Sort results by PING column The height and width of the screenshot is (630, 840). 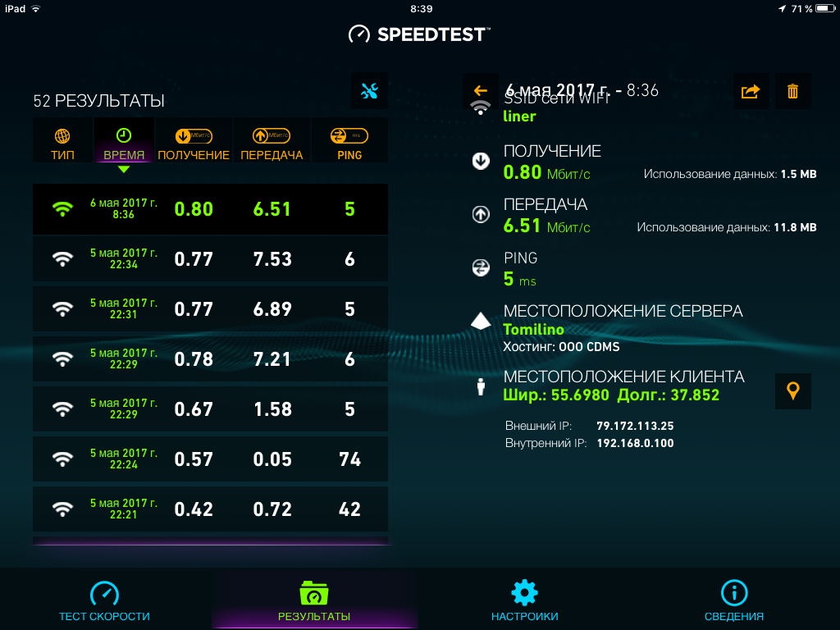click(349, 140)
